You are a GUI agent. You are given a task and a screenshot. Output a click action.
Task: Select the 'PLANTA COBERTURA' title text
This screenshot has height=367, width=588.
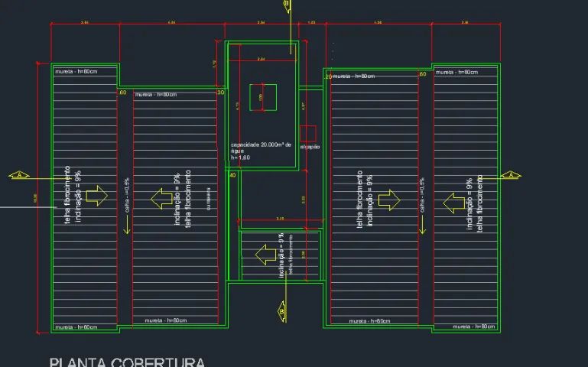coord(128,362)
